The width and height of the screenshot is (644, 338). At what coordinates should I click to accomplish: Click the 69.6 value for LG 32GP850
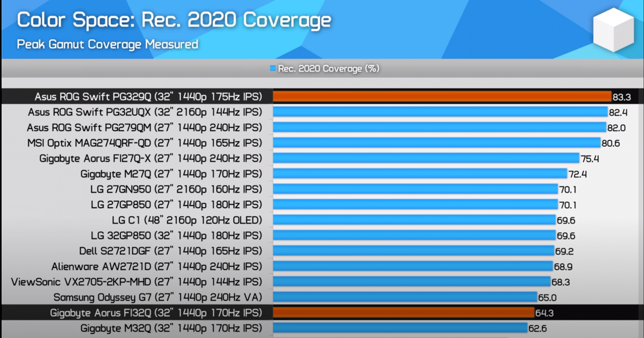tap(566, 236)
